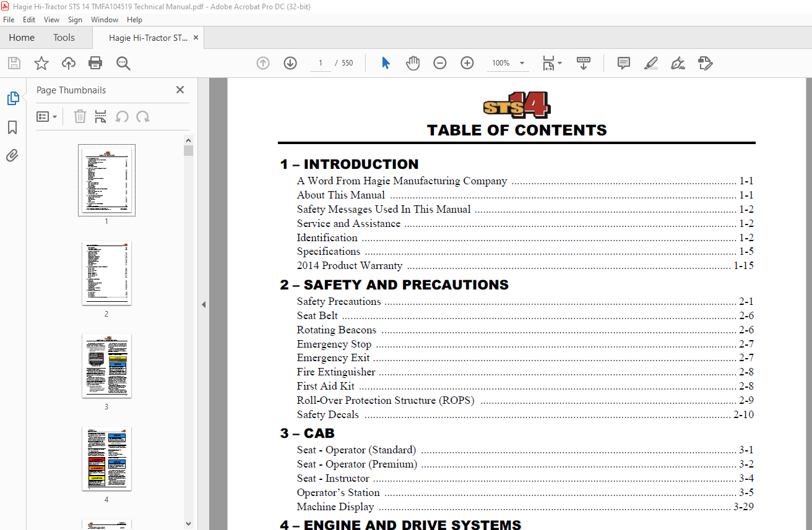Image resolution: width=812 pixels, height=530 pixels.
Task: Select the arrow Selection tool
Action: click(386, 63)
